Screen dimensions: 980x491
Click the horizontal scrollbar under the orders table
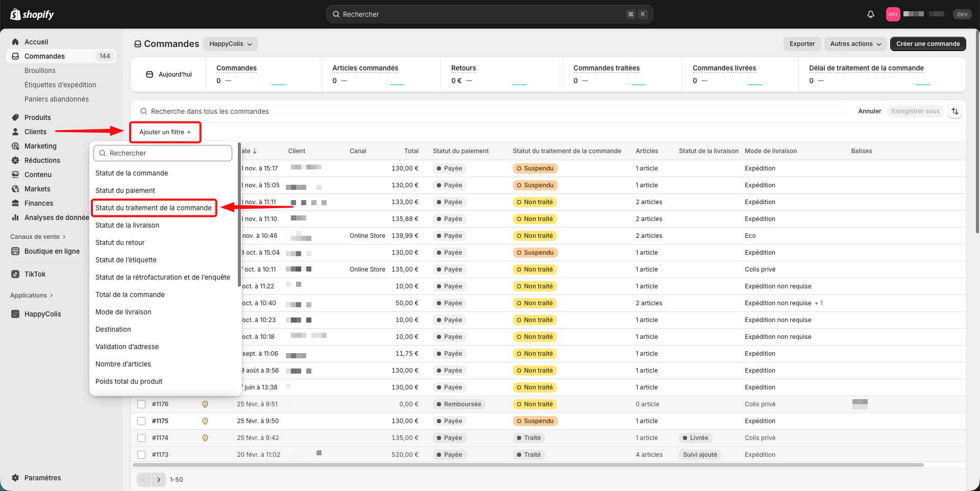point(528,465)
